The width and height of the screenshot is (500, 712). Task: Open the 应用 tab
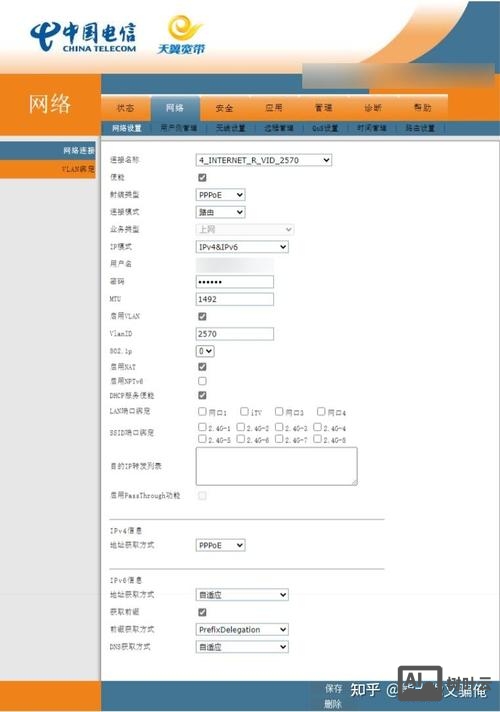(x=274, y=108)
